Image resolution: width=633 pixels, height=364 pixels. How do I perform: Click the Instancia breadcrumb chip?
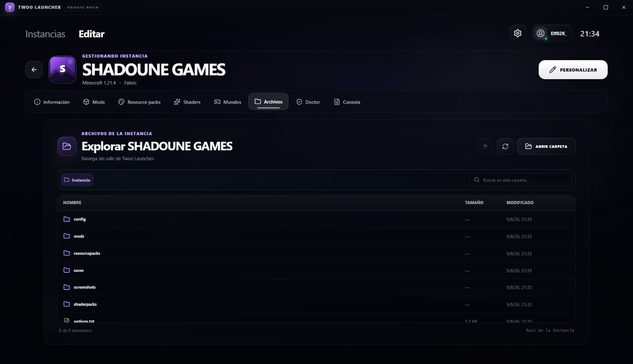pos(77,180)
